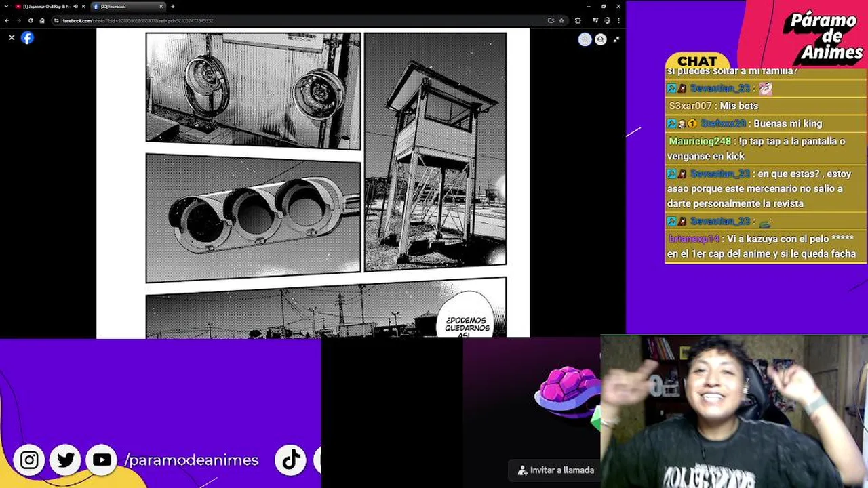Open the browser profile avatar
The width and height of the screenshot is (868, 488).
click(x=608, y=20)
